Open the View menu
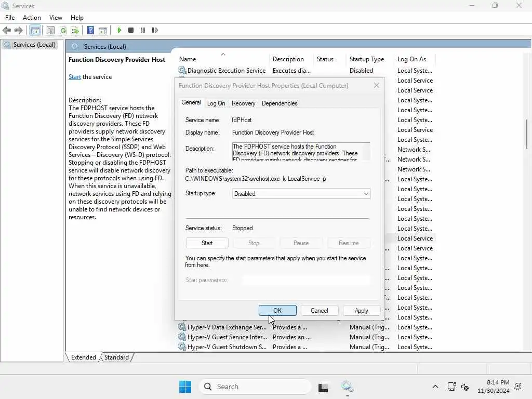The image size is (532, 399). 56,18
